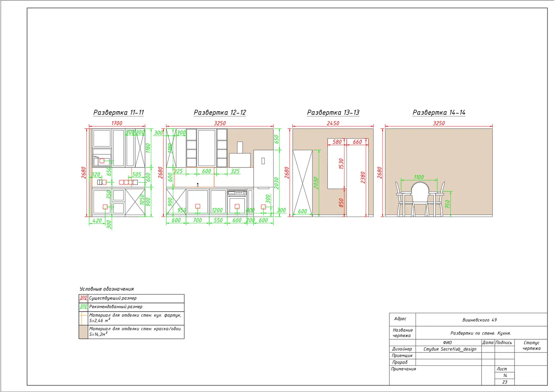Click the "Развертка 13-13" view title
555x392 pixels.
coord(333,112)
